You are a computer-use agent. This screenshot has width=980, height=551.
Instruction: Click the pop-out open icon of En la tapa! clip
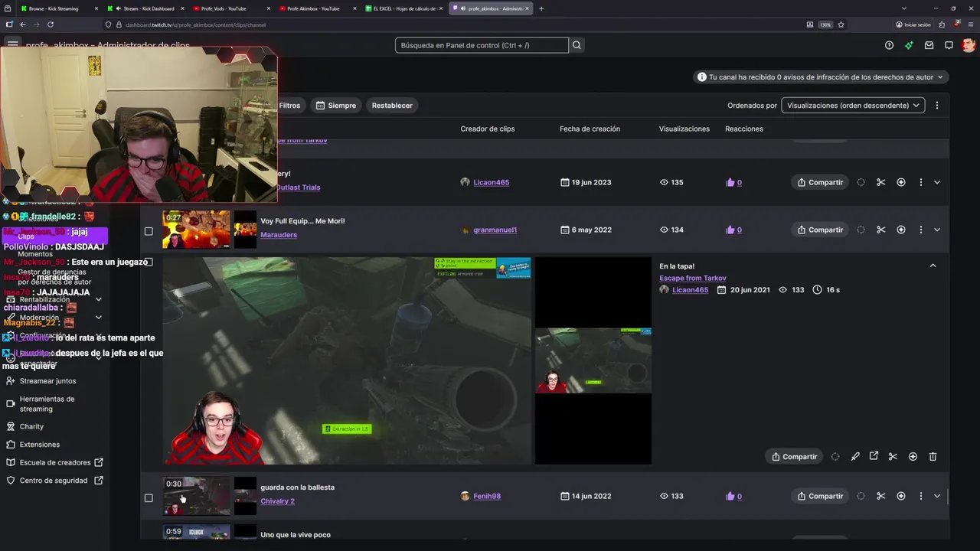click(874, 456)
